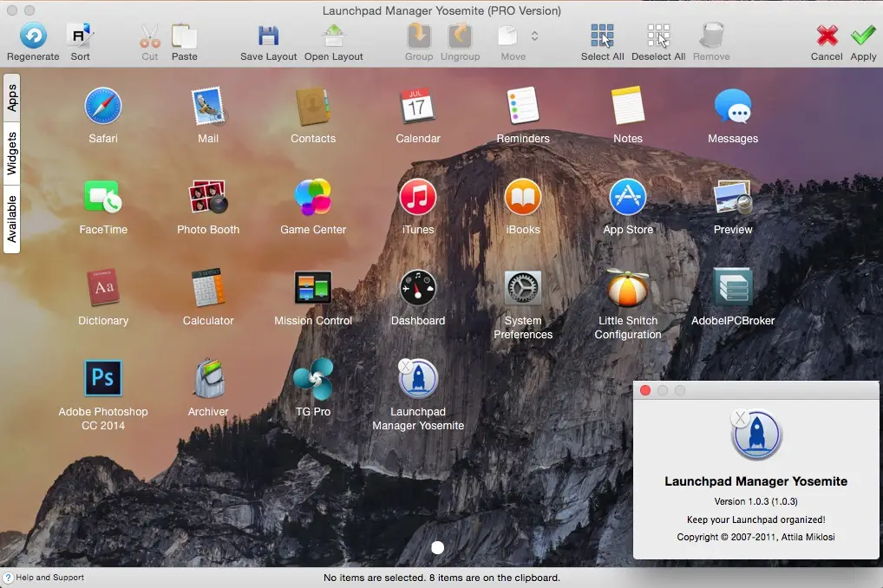The image size is (883, 588).
Task: Select the Dictionary app icon
Action: (x=103, y=287)
